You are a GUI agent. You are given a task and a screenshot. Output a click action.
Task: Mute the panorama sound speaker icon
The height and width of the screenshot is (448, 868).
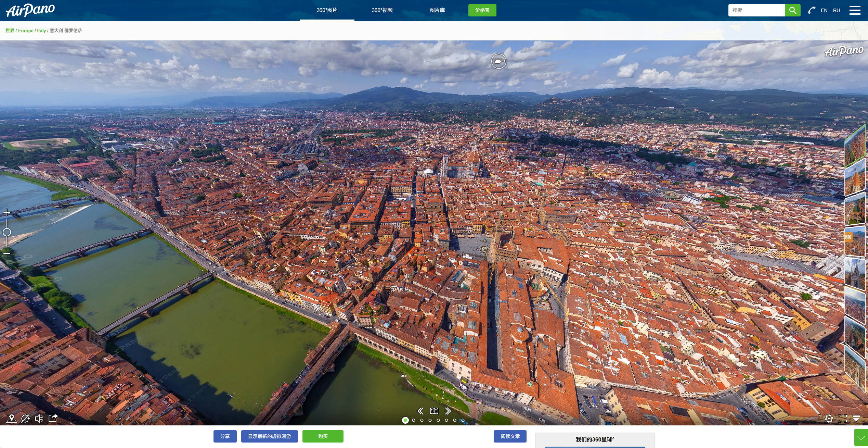point(39,419)
